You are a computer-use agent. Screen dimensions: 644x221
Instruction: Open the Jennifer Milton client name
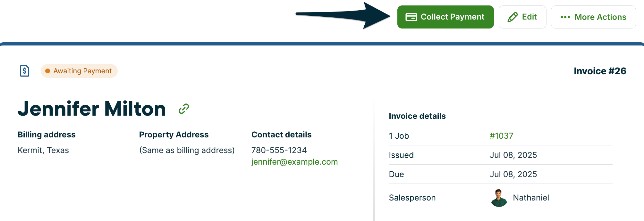tap(92, 109)
